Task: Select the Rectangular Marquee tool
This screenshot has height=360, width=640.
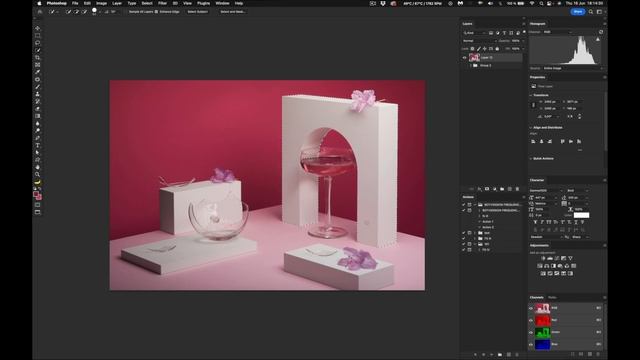Action: tap(38, 36)
